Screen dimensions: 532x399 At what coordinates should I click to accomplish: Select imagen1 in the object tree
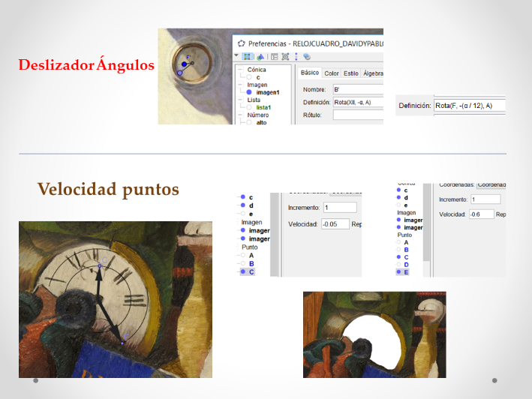[268, 92]
